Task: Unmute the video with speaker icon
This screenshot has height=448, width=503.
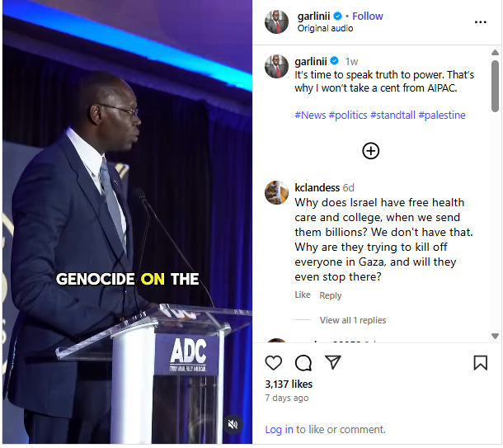Action: coord(233,425)
